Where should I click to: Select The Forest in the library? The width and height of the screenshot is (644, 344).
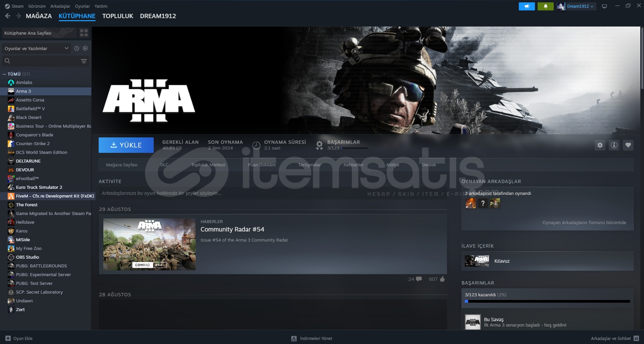pyautogui.click(x=46, y=205)
